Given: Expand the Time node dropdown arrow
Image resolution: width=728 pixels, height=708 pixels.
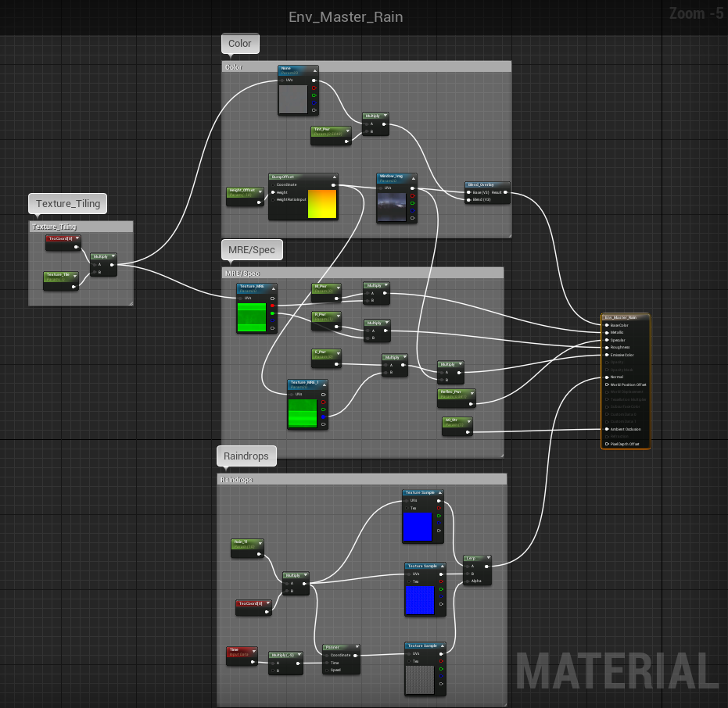Looking at the screenshot, I should [253, 651].
